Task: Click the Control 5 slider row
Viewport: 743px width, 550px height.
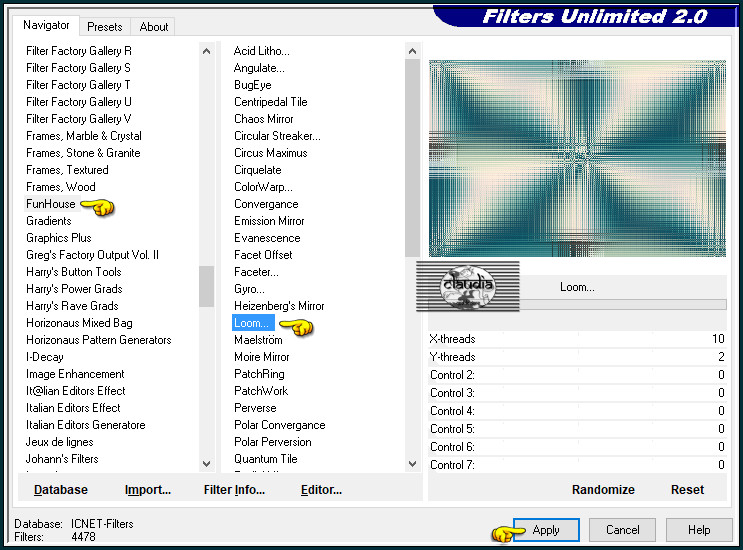Action: [577, 429]
